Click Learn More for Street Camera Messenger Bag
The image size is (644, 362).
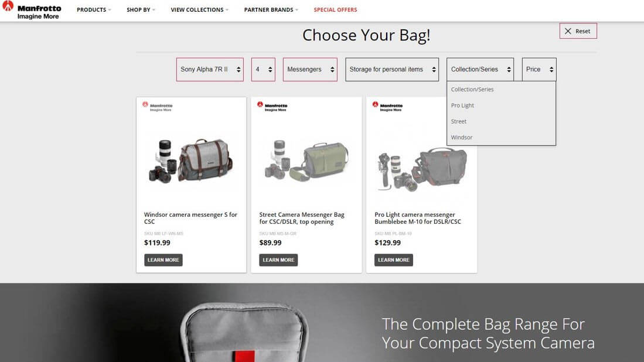tap(278, 260)
